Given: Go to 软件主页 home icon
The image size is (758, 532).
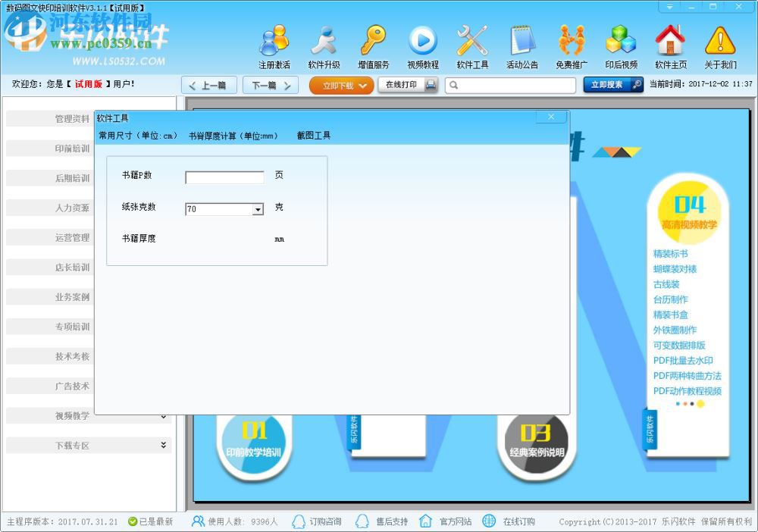Looking at the screenshot, I should click(670, 45).
